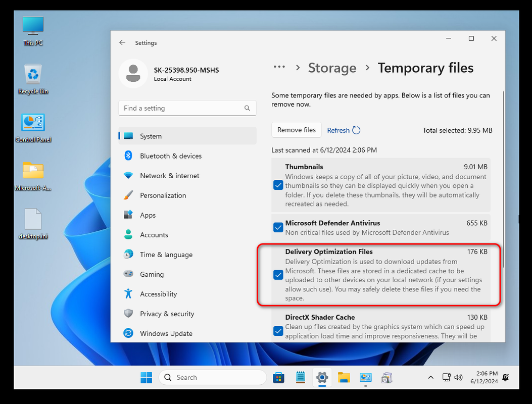
Task: Click the network status tray icon
Action: point(447,378)
